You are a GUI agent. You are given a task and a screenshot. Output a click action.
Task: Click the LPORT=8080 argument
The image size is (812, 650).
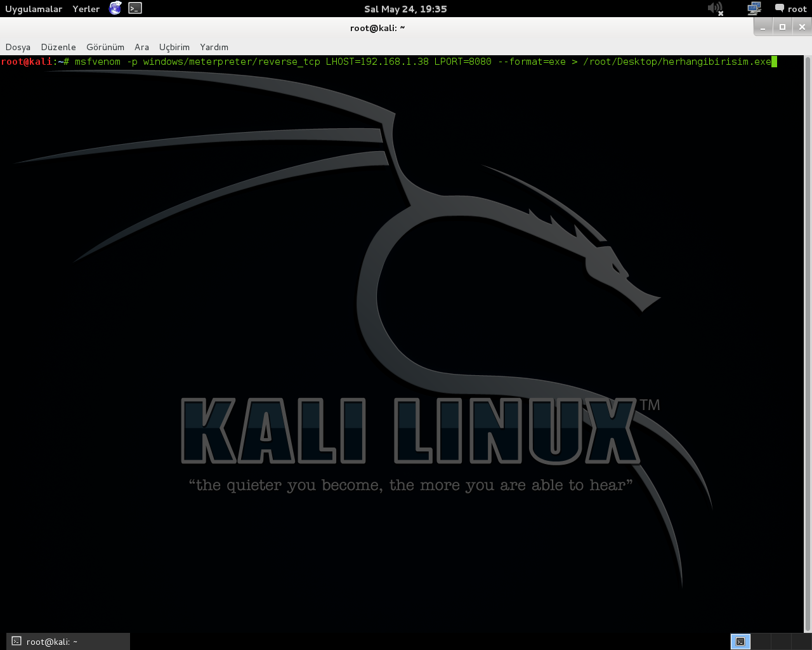463,62
